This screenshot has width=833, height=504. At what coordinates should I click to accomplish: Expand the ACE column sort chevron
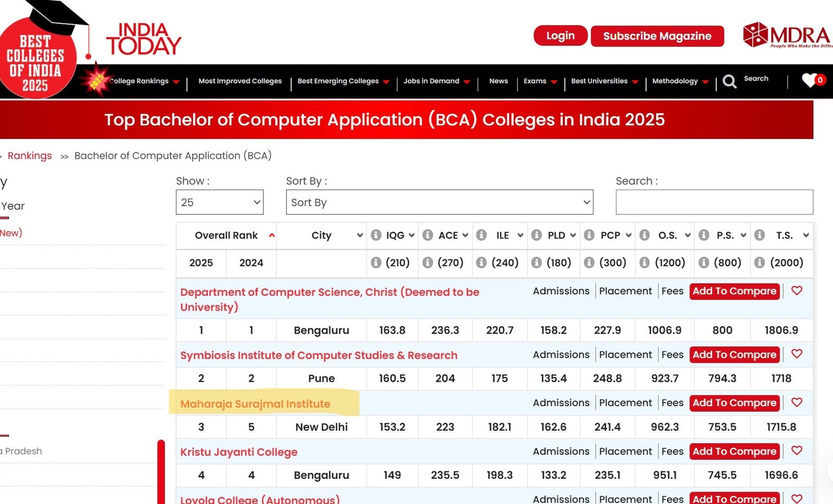[x=465, y=235]
